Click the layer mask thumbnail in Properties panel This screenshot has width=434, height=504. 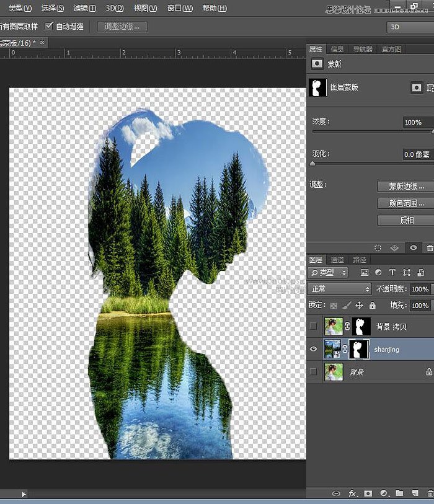click(317, 87)
